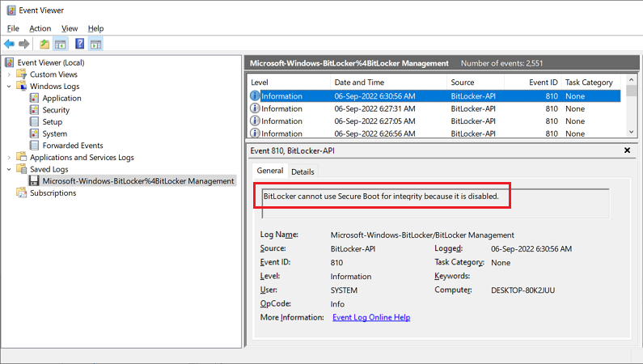The image size is (643, 364).
Task: Open the View menu
Action: 70,28
